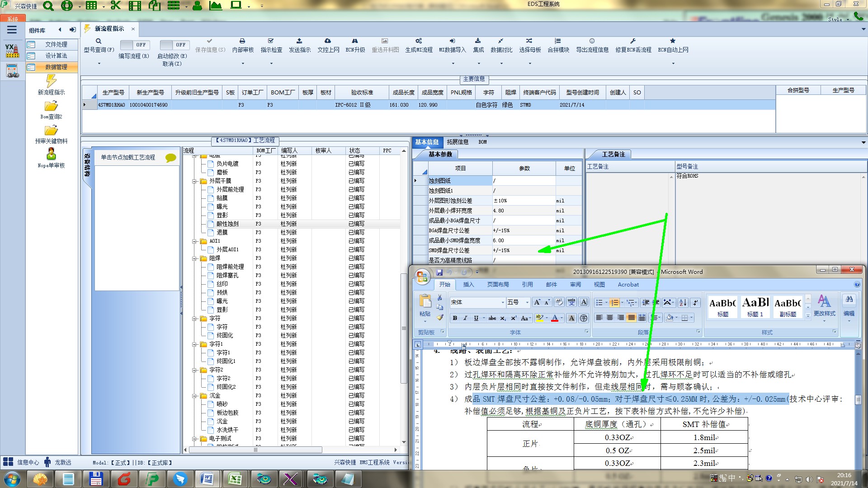Click the 数据对比 compare icon
Viewport: 868px width, 488px height.
pyautogui.click(x=501, y=41)
